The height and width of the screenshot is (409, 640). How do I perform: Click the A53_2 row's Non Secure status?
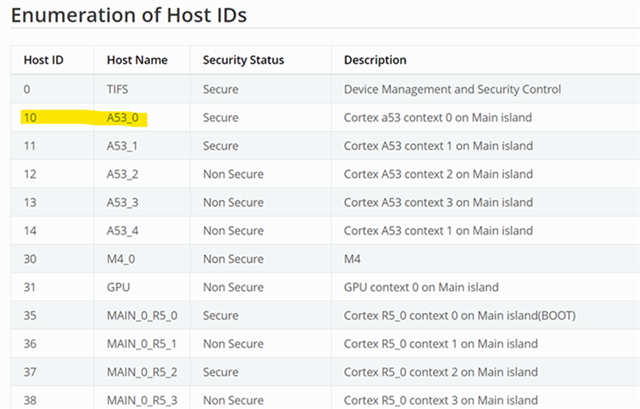tap(233, 174)
